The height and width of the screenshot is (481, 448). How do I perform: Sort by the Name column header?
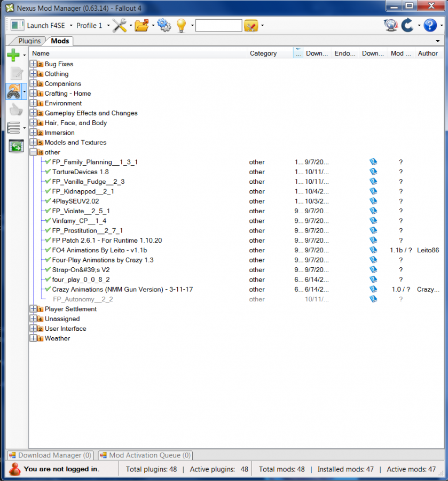click(138, 53)
